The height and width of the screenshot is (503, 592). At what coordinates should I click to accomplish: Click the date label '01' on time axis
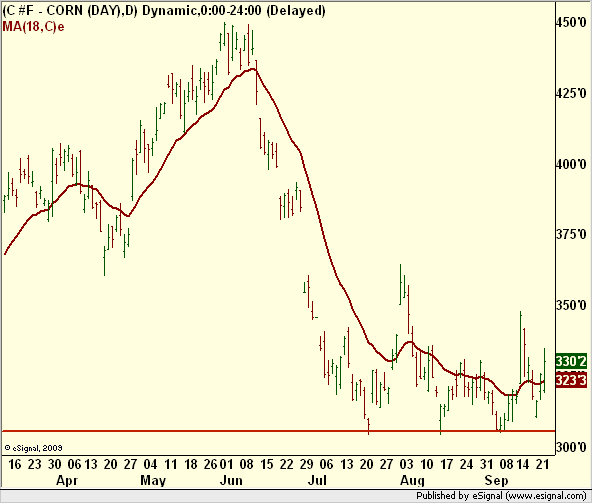[226, 464]
